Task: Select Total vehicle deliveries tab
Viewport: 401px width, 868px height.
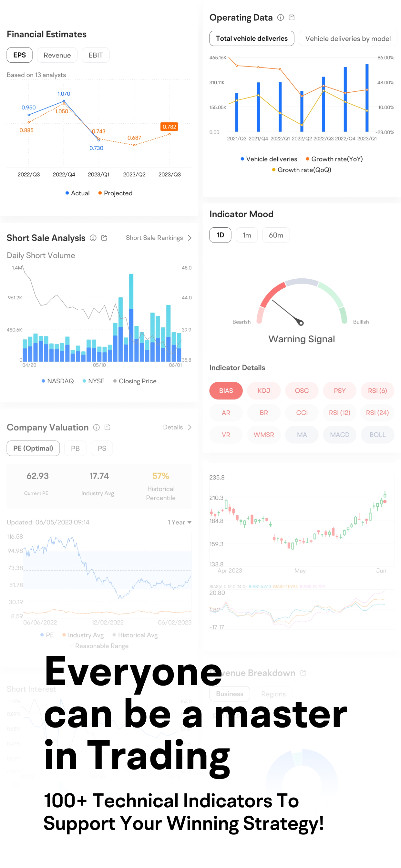Action: [252, 38]
